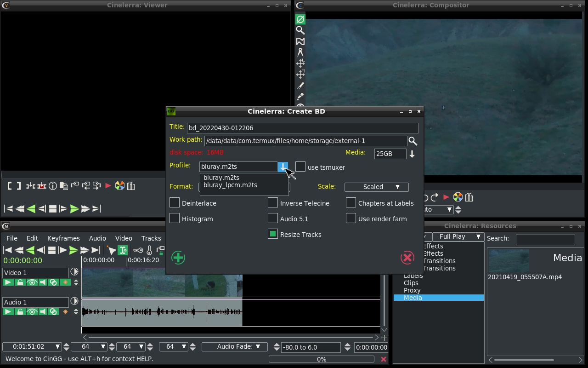Screen dimensions: 588x368
Task: Choose bluray_lpcm.m2ts from profile list
Action: click(x=230, y=185)
